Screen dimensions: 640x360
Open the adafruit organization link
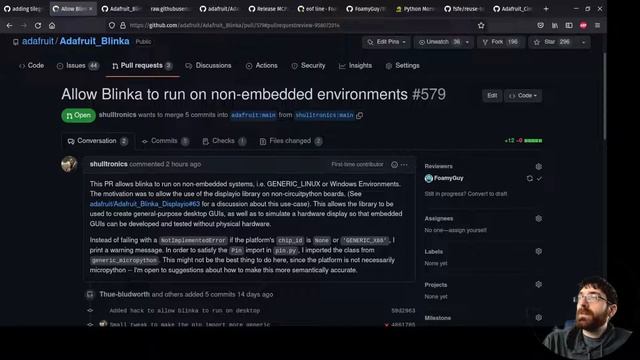tap(38, 42)
